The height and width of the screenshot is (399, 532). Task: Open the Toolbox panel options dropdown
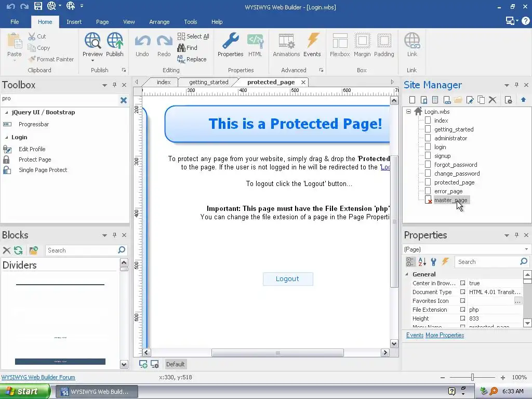(104, 85)
